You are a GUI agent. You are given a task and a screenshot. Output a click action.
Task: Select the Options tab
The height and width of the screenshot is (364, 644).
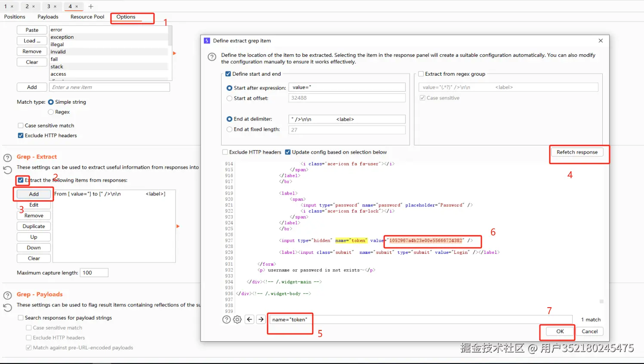click(x=126, y=17)
